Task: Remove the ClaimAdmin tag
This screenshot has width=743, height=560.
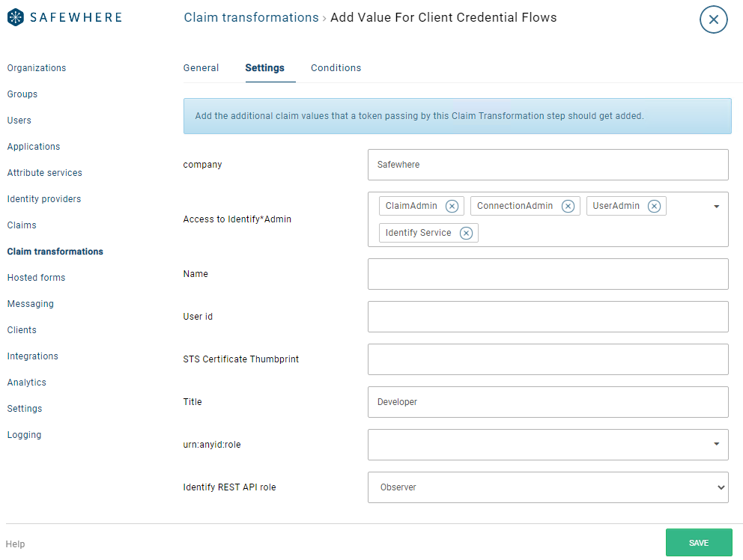Action: (x=452, y=206)
